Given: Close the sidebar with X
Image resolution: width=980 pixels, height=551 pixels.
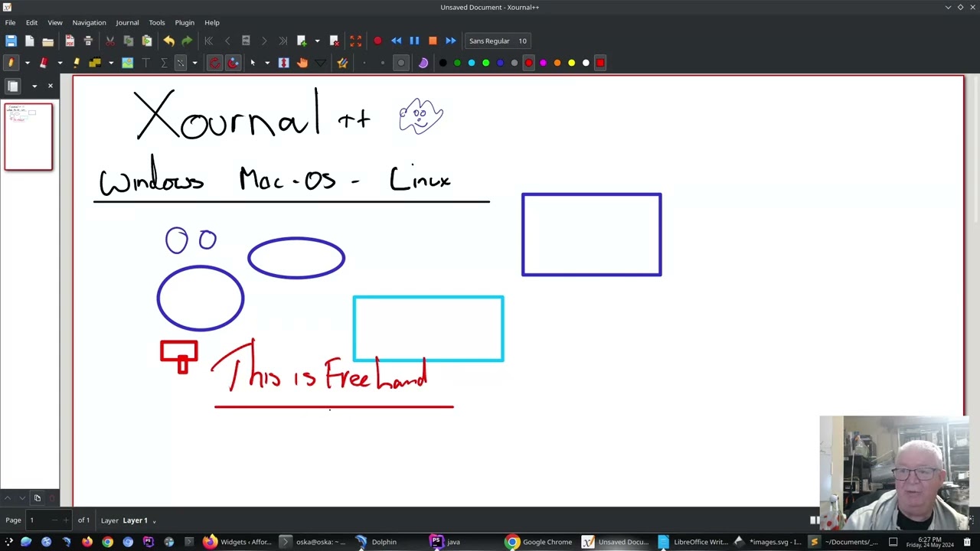Looking at the screenshot, I should 50,86.
